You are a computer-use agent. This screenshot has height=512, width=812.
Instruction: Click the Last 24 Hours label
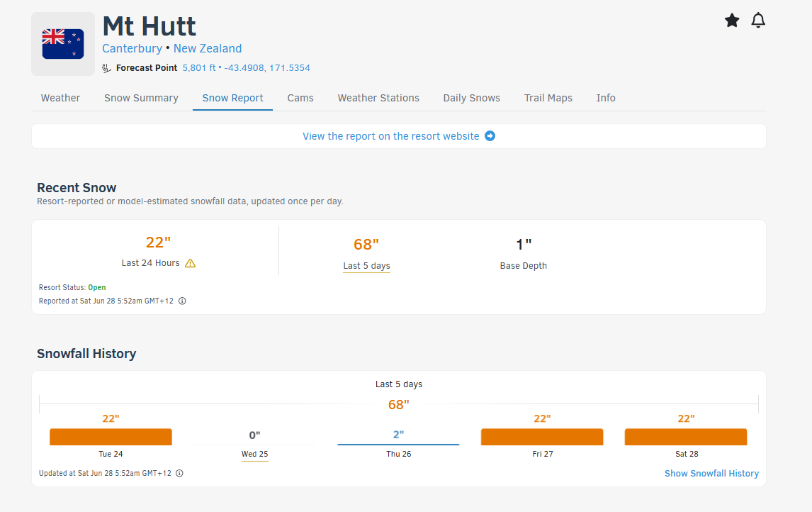click(151, 263)
